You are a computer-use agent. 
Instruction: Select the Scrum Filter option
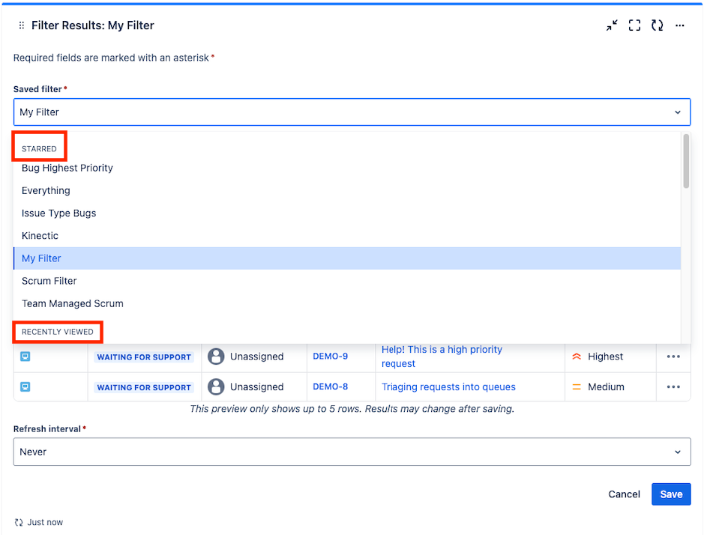pos(347,281)
